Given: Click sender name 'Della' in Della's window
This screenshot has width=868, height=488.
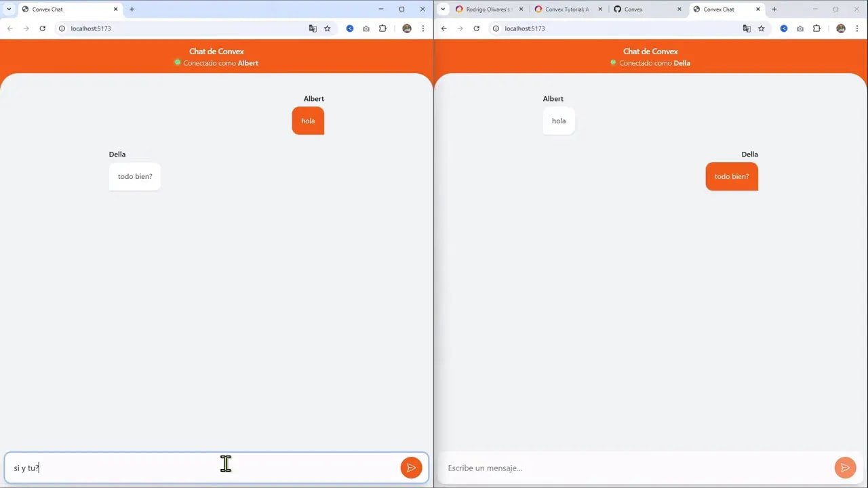Looking at the screenshot, I should click(x=749, y=155).
